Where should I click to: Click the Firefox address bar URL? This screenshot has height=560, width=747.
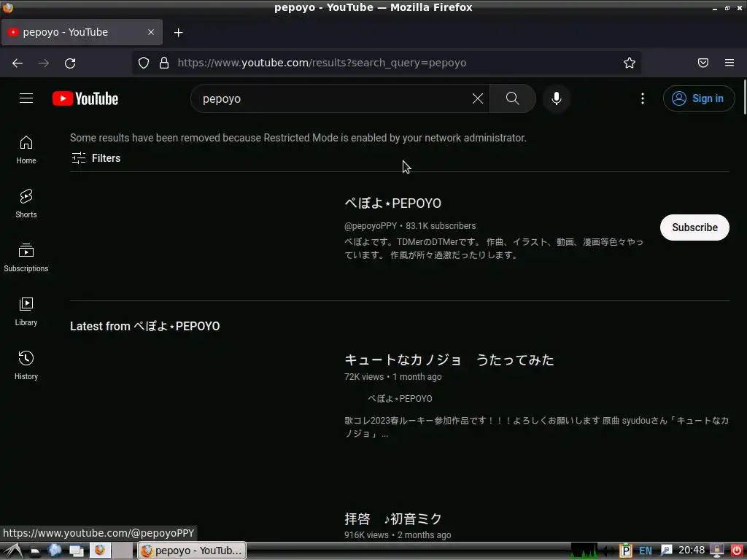tap(322, 63)
